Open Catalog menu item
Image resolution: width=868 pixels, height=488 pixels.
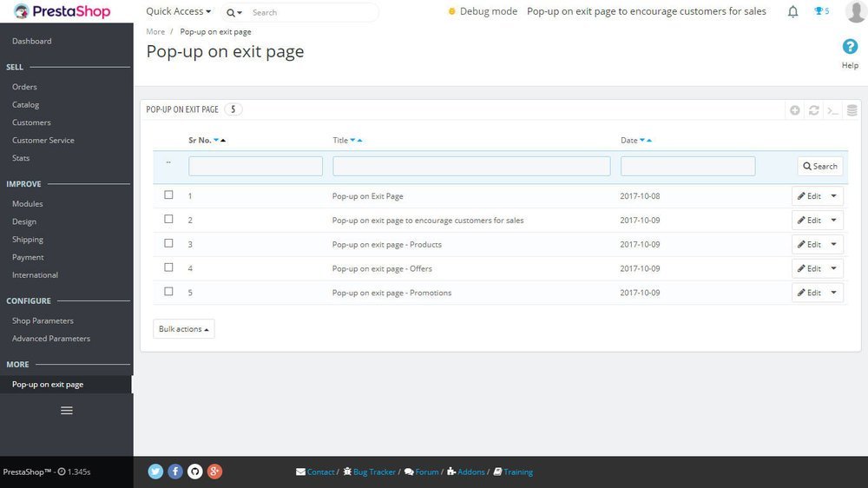pos(25,105)
